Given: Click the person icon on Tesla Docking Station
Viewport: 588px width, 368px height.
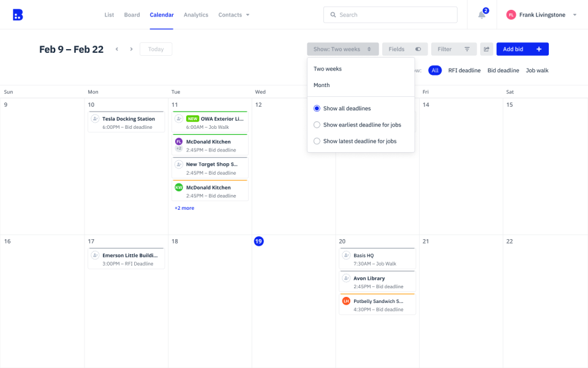Looking at the screenshot, I should click(96, 117).
